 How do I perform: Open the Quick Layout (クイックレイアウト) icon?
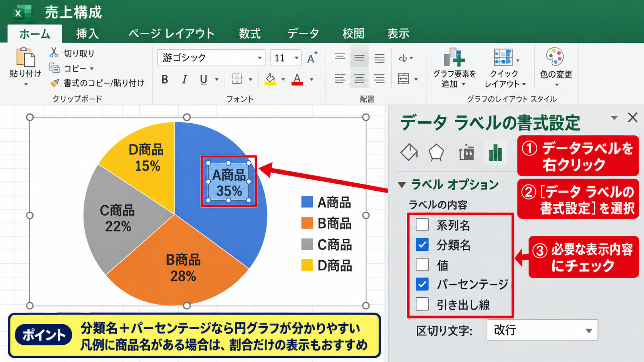point(503,57)
